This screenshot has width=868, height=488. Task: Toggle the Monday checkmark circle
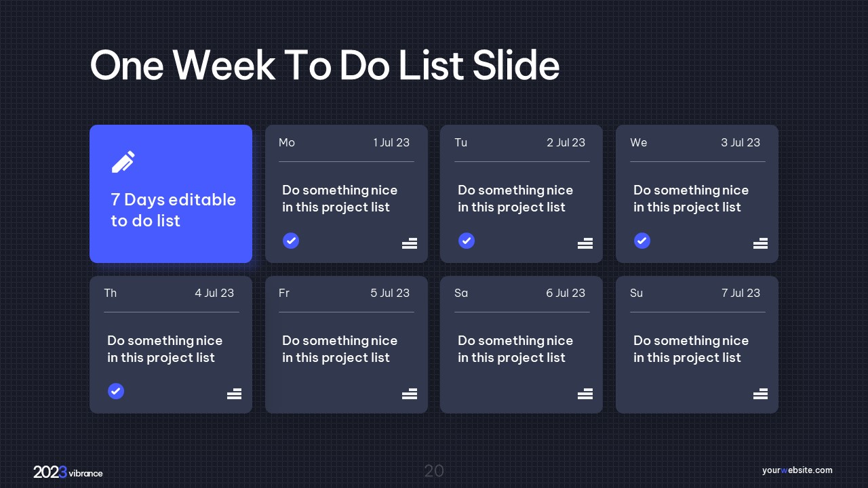(291, 241)
